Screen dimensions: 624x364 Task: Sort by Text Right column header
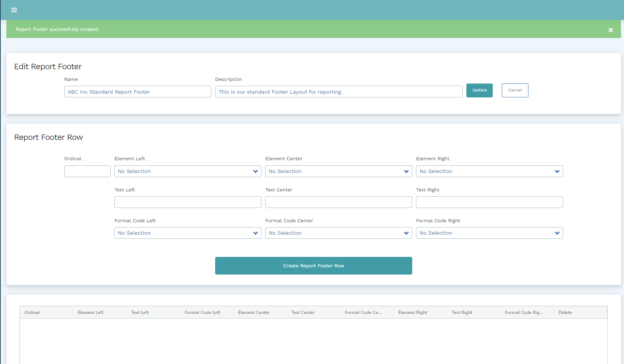462,312
